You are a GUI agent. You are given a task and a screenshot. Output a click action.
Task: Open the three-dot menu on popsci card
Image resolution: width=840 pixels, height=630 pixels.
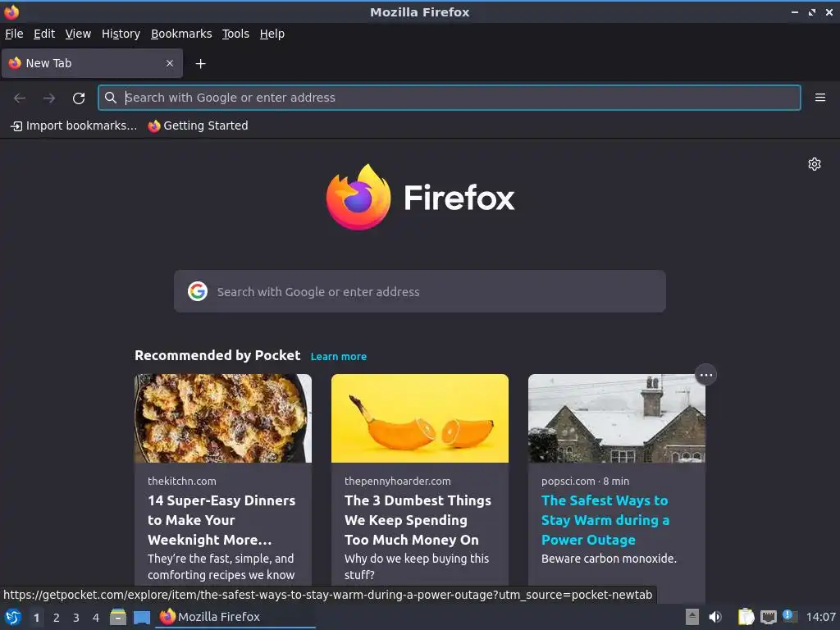(x=705, y=375)
